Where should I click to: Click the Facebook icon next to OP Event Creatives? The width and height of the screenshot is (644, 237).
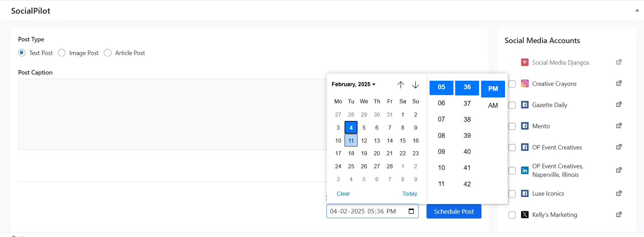click(x=525, y=147)
